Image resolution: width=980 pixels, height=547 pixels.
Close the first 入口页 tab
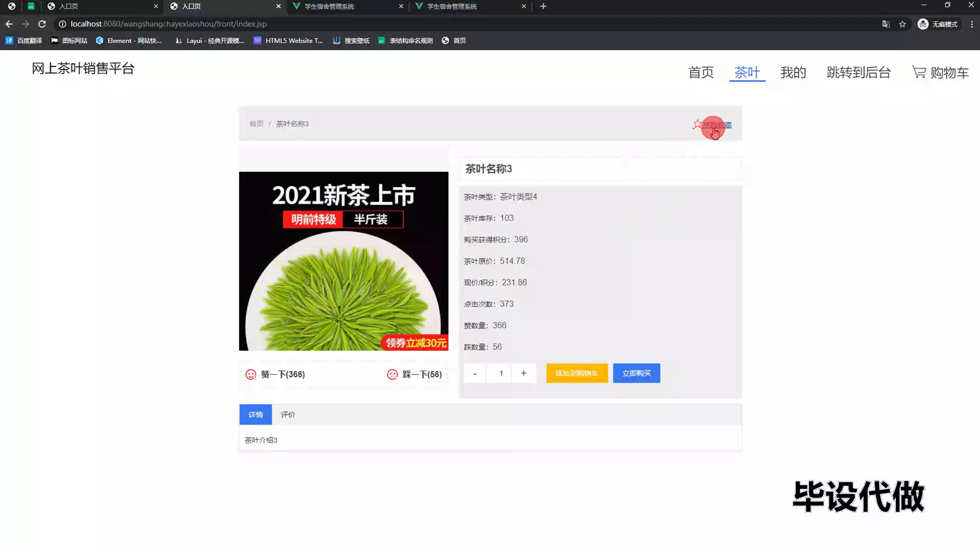point(156,6)
